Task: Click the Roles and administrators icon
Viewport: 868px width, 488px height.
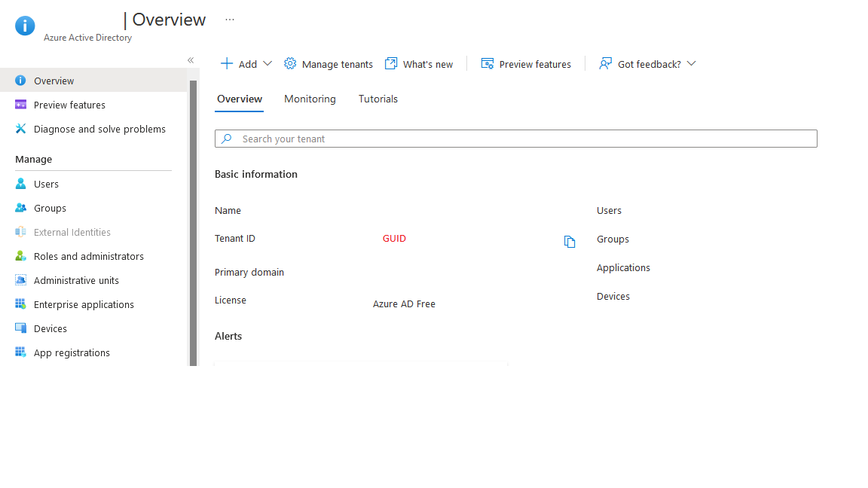Action: point(20,256)
